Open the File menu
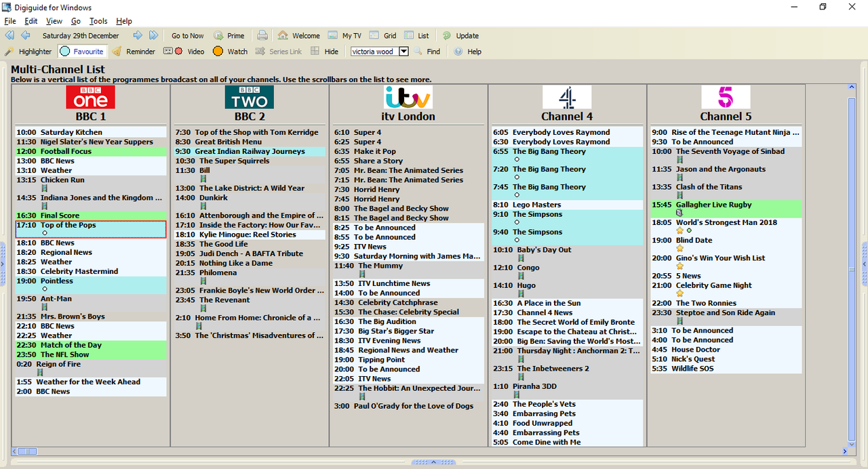 pyautogui.click(x=10, y=21)
